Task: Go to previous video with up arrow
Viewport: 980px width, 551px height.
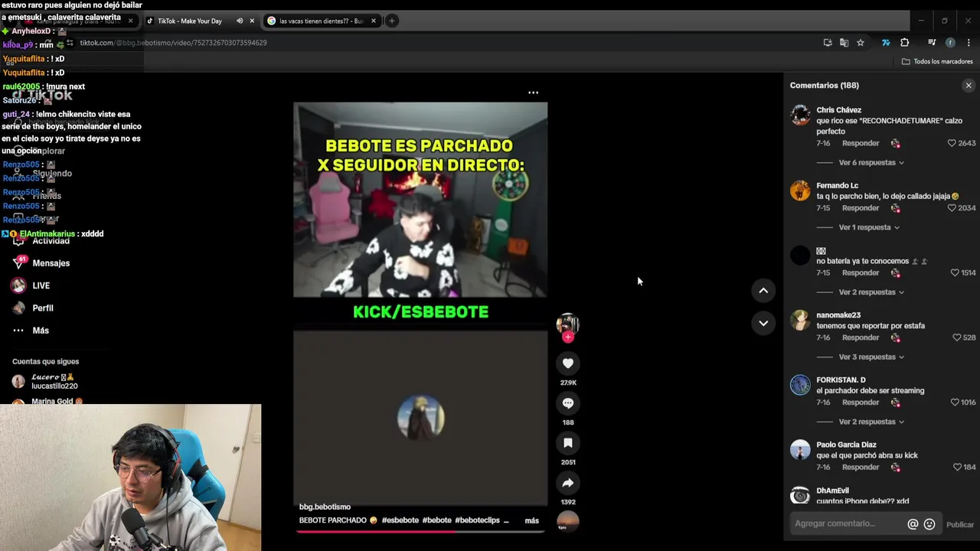Action: [x=763, y=291]
